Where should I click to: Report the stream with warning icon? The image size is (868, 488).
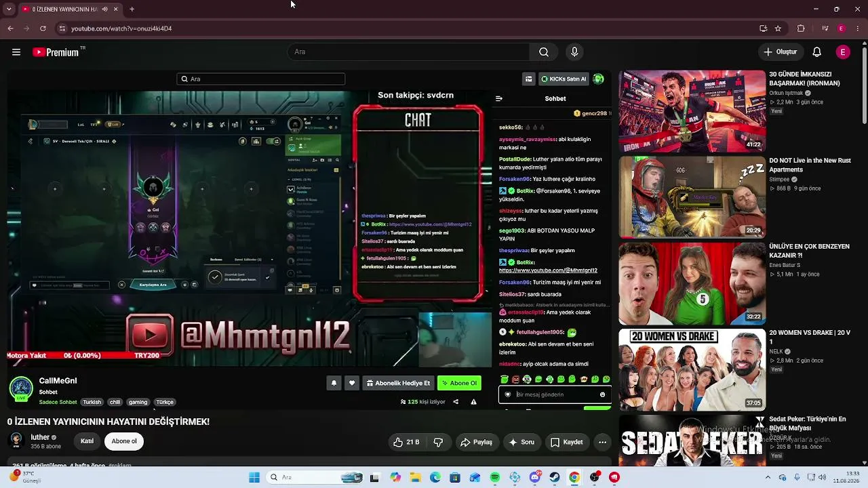[x=473, y=402]
